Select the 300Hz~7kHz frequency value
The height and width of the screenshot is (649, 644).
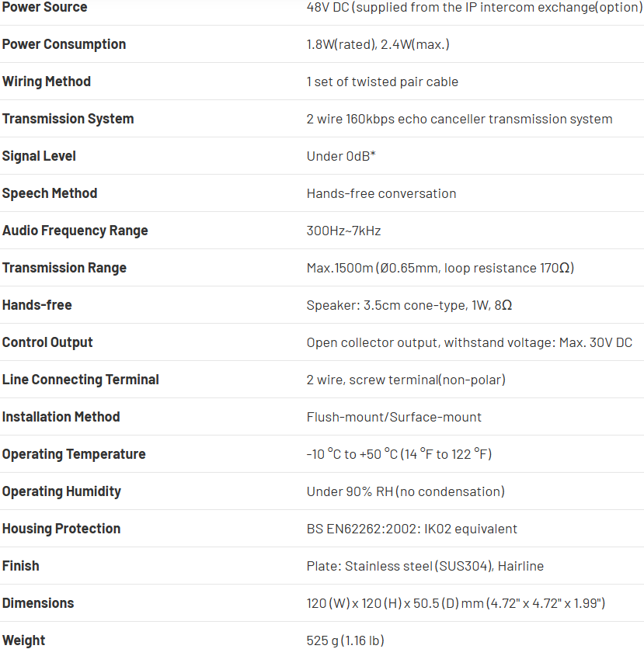click(343, 231)
